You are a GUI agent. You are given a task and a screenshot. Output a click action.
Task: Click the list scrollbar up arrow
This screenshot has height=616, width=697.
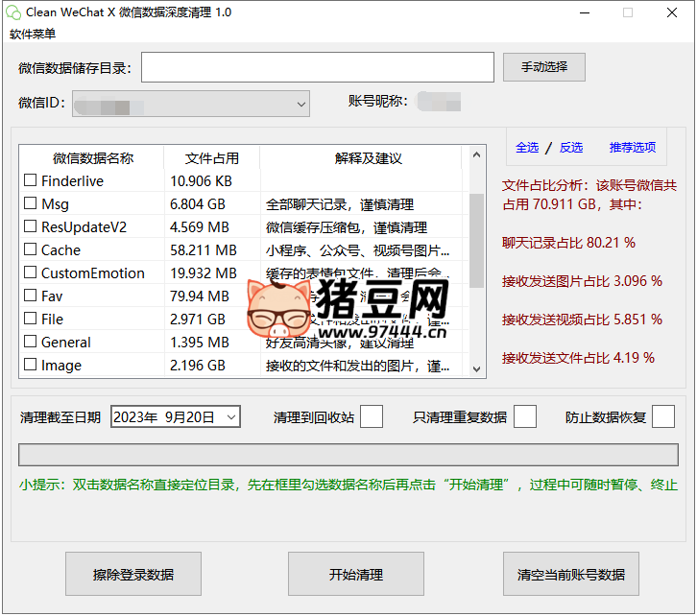pyautogui.click(x=476, y=155)
